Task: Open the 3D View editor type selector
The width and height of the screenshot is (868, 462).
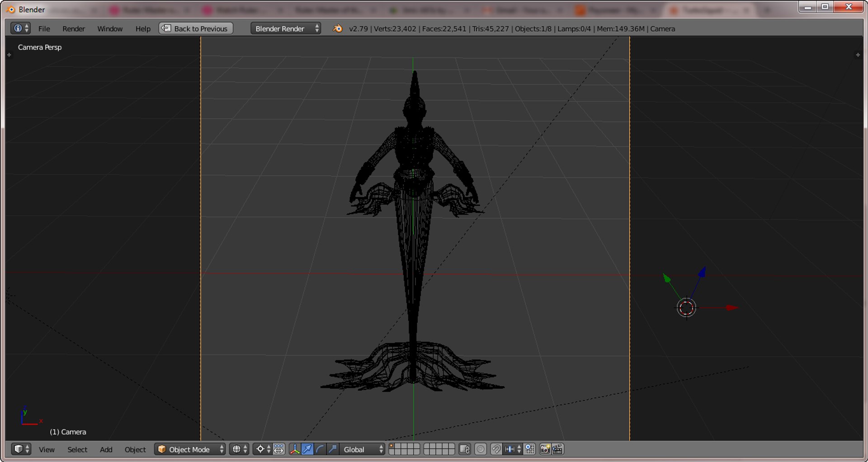Action: pos(21,449)
